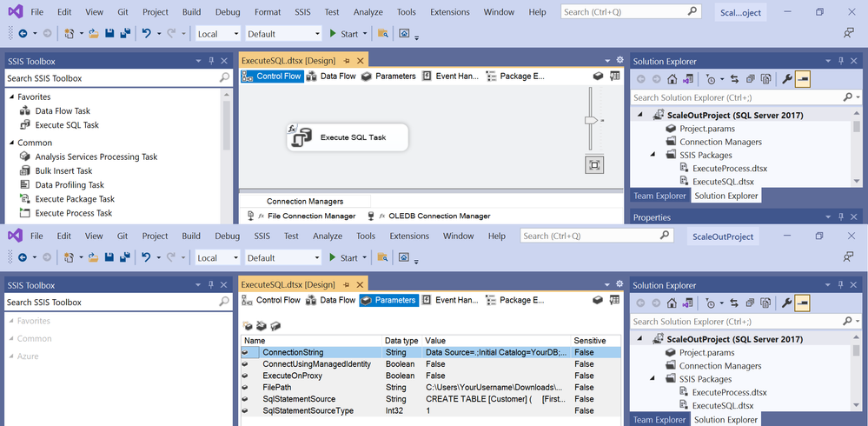Toggle Preview Selected Items in bottom Solution Explorer
The width and height of the screenshot is (868, 426).
point(803,303)
